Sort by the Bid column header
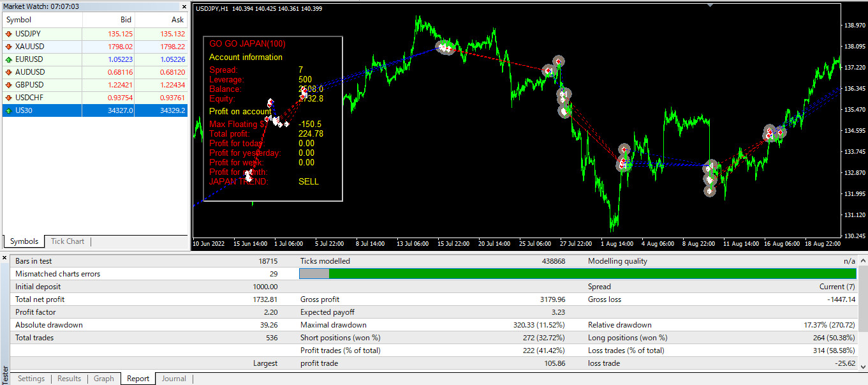 [x=125, y=20]
